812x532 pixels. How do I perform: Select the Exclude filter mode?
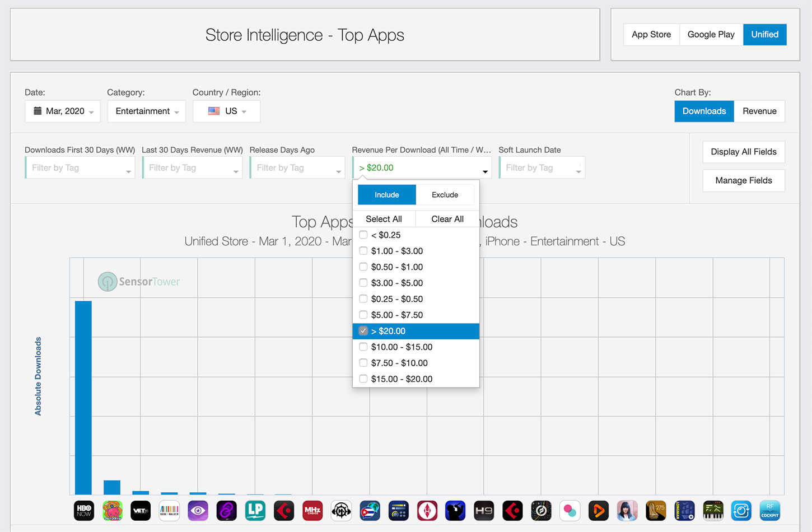[x=445, y=195]
